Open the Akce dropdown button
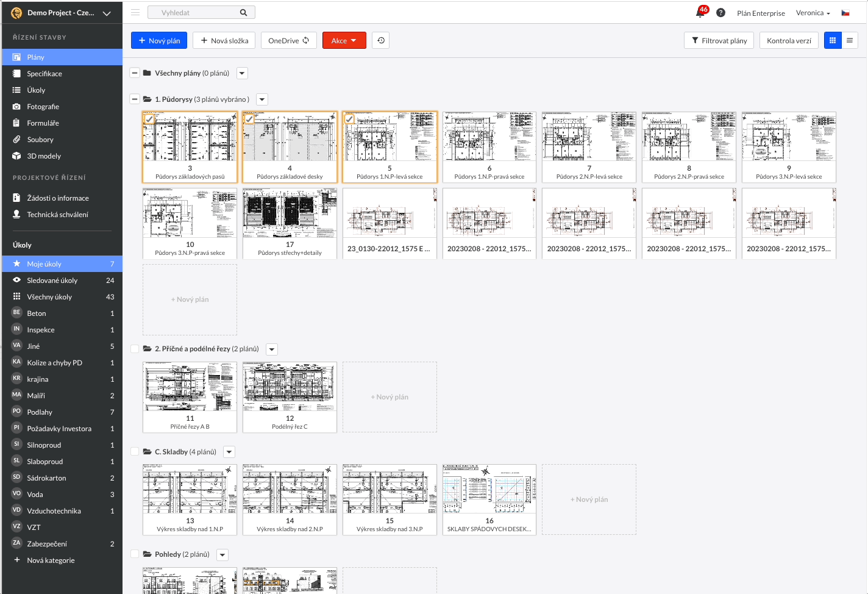Image resolution: width=868 pixels, height=594 pixels. pos(344,40)
